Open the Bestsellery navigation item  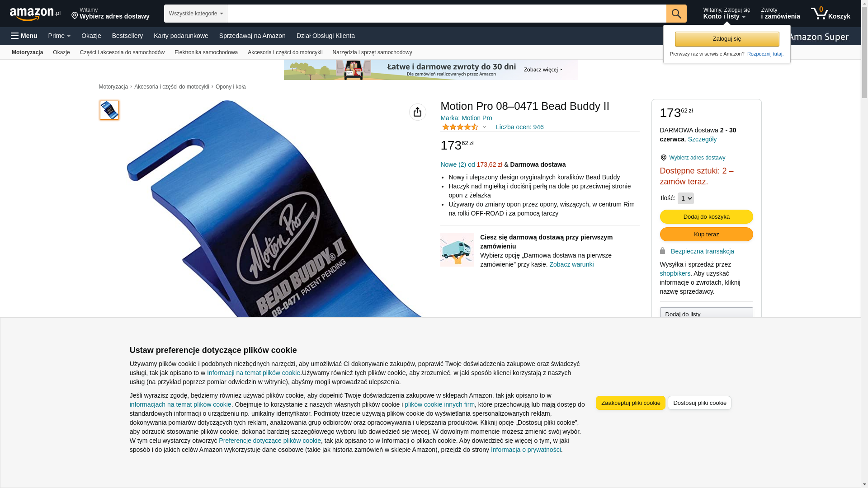pyautogui.click(x=127, y=36)
